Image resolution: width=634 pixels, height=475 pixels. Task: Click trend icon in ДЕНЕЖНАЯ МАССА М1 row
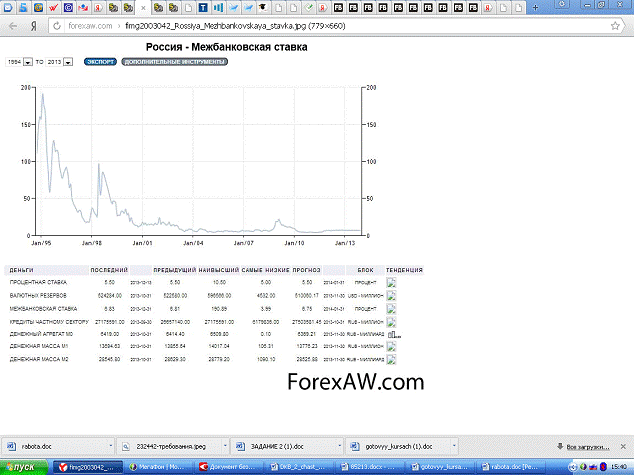point(391,346)
